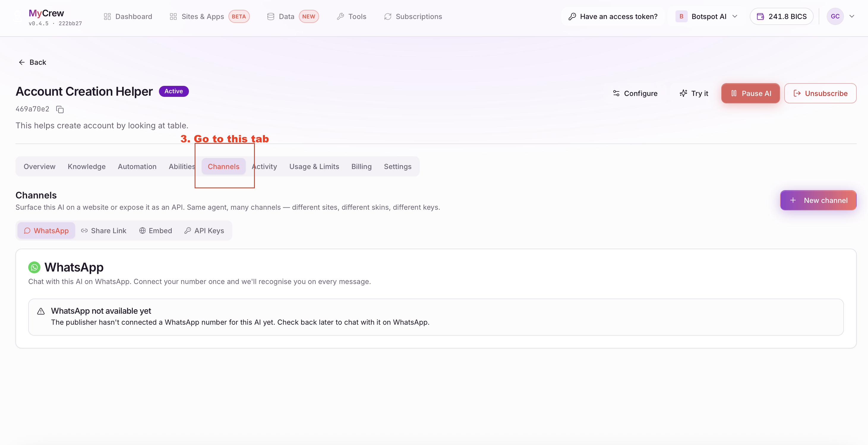This screenshot has width=868, height=445.
Task: Open the Dashboard nav item
Action: (x=128, y=17)
